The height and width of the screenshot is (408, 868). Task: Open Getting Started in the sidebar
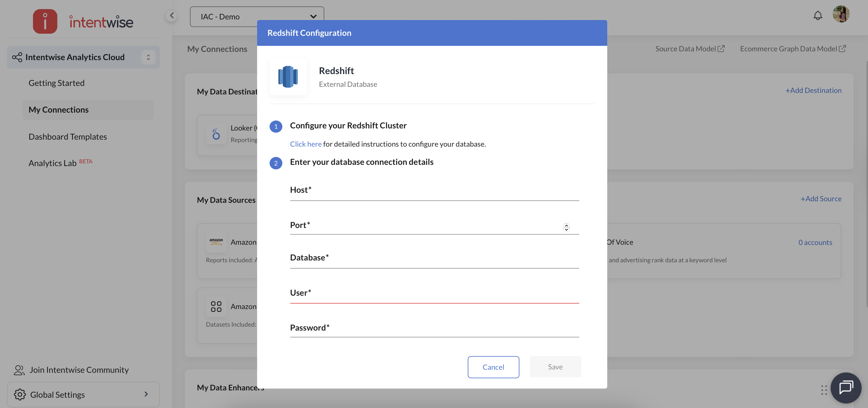[57, 83]
